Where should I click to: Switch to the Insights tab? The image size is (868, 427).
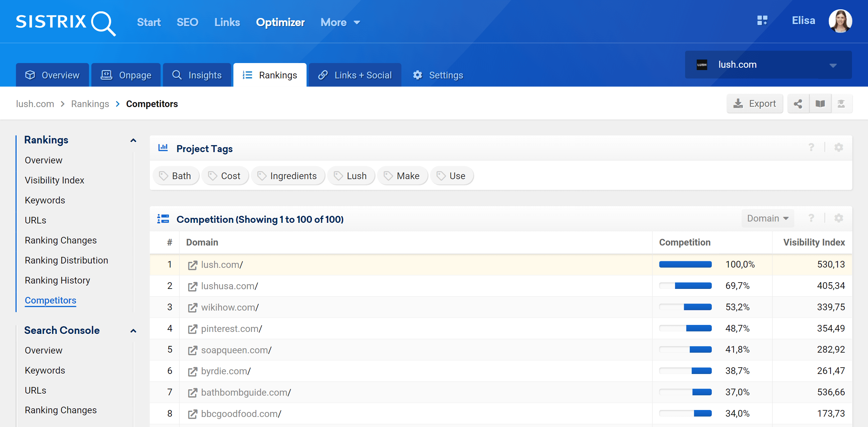point(197,75)
